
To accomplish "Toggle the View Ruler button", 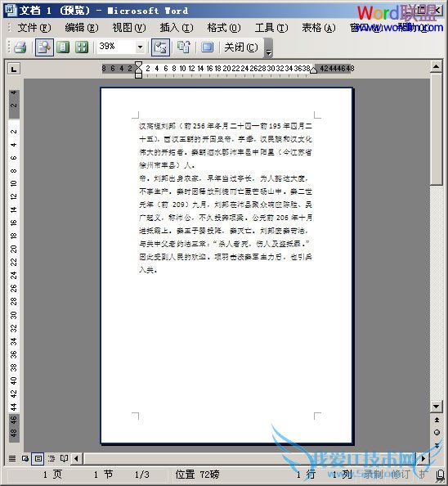I will pos(160,47).
